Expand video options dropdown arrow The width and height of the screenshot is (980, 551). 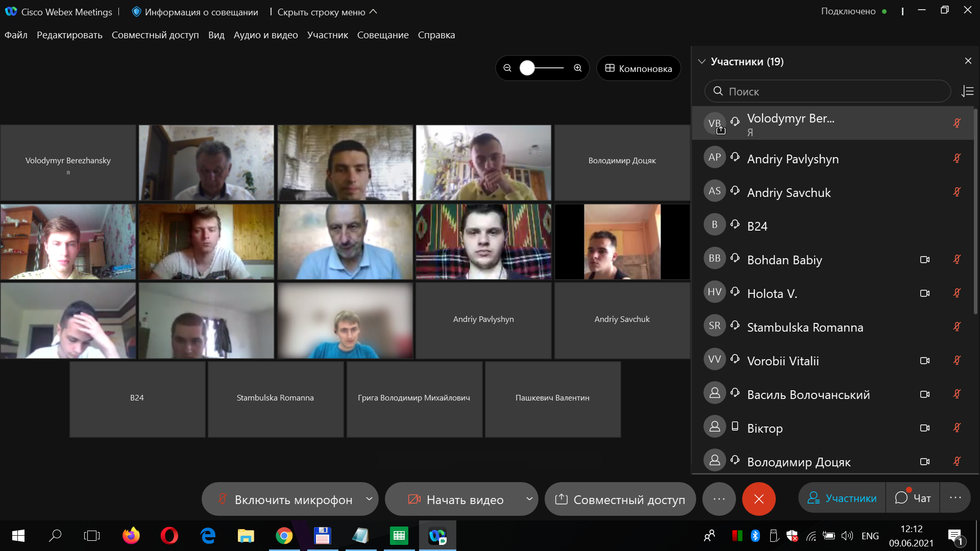pos(529,499)
